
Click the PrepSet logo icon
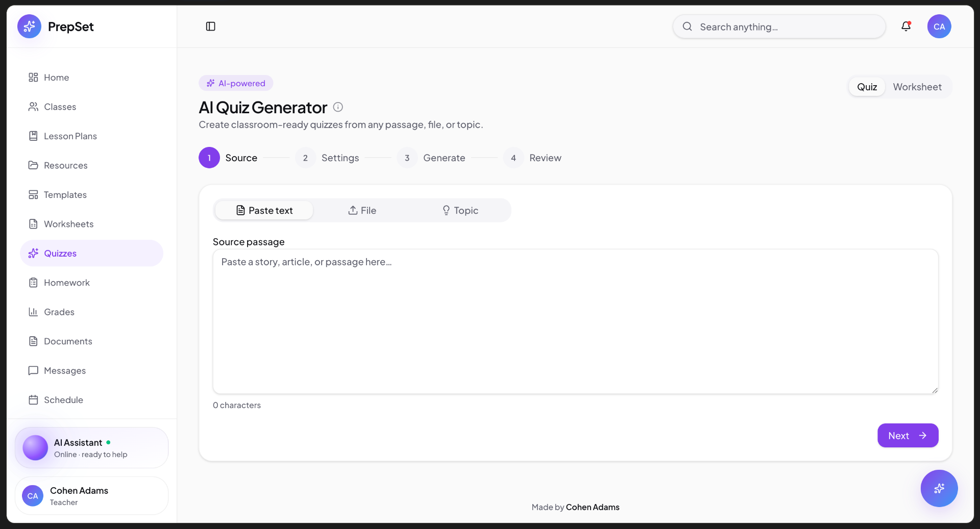(x=29, y=27)
